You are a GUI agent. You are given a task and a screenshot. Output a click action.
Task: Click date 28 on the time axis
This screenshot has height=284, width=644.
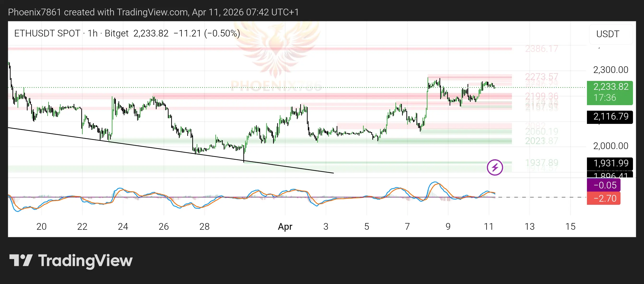(204, 226)
